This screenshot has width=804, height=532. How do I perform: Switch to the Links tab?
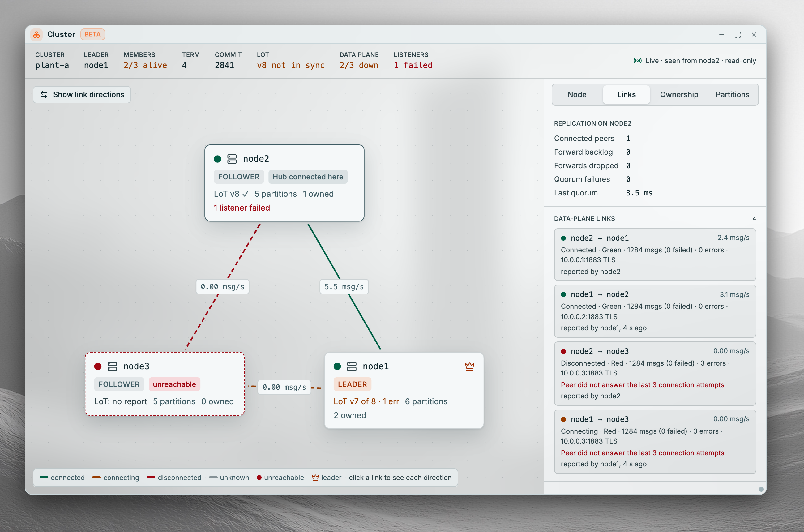click(x=626, y=95)
